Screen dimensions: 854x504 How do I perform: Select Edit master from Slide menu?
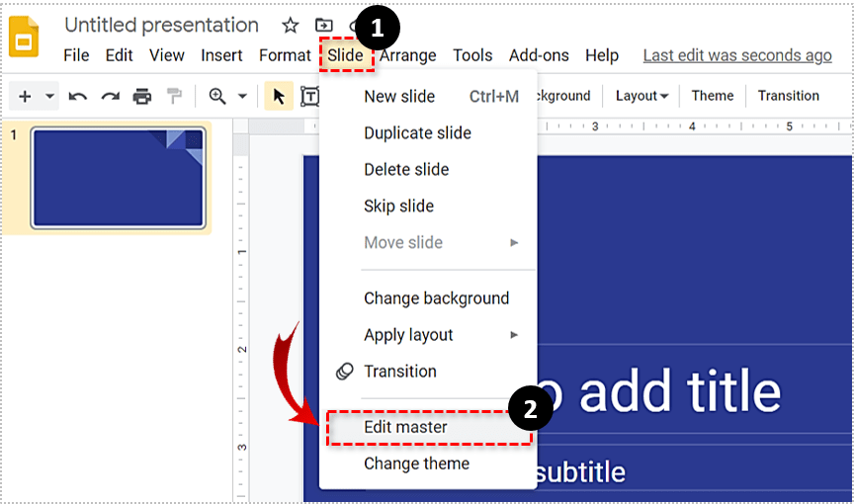(405, 427)
